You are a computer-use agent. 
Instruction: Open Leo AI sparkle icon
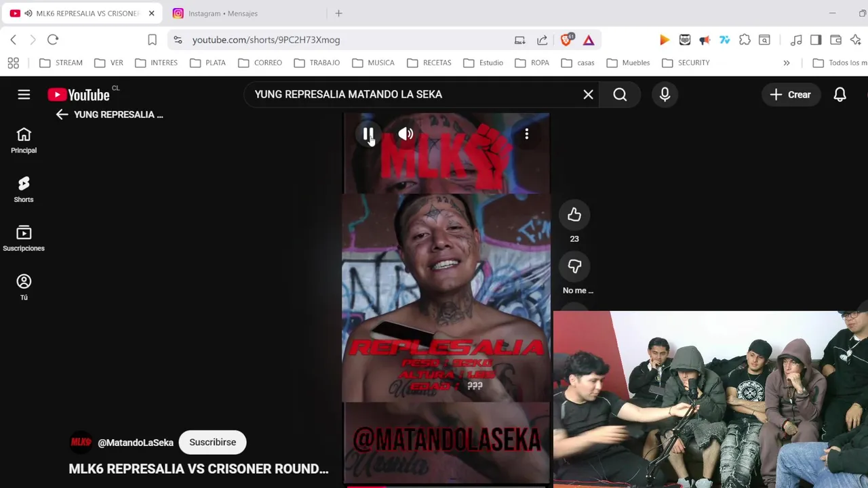pyautogui.click(x=855, y=40)
